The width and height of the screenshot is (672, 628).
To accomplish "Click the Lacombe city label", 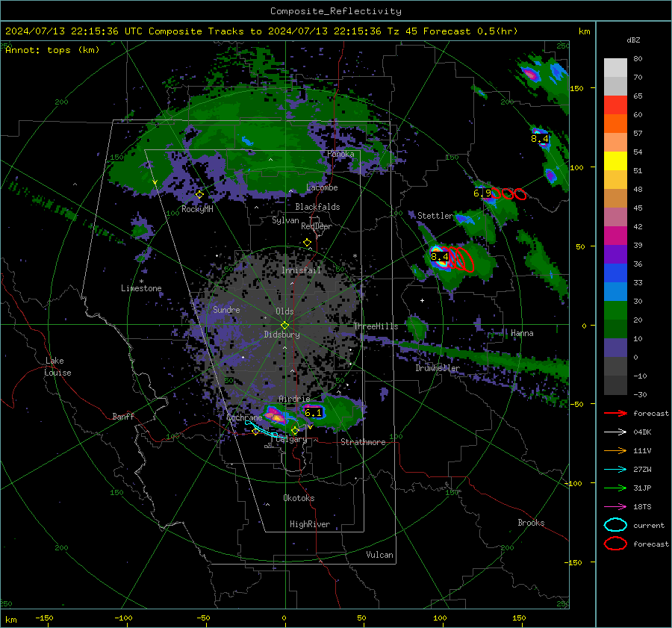I will pos(322,187).
